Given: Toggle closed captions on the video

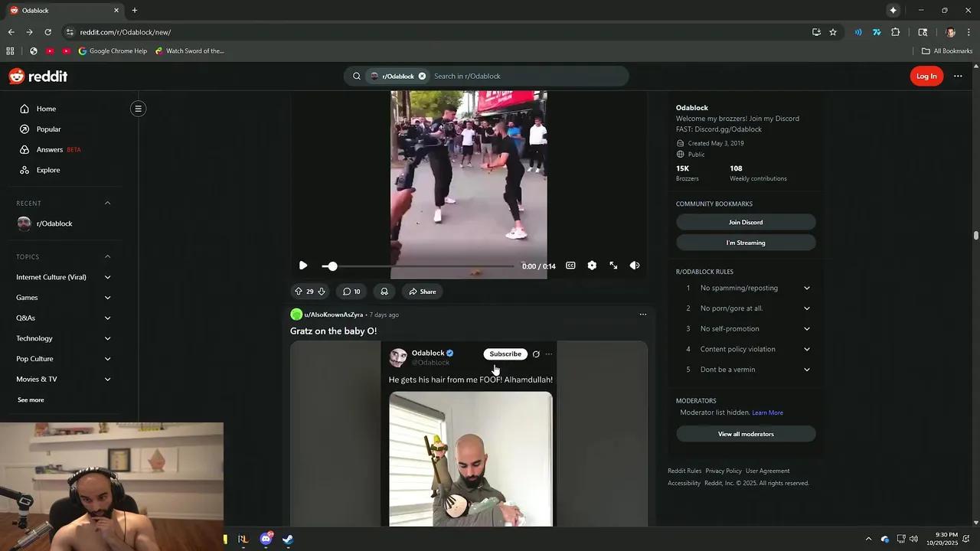Looking at the screenshot, I should [x=570, y=266].
